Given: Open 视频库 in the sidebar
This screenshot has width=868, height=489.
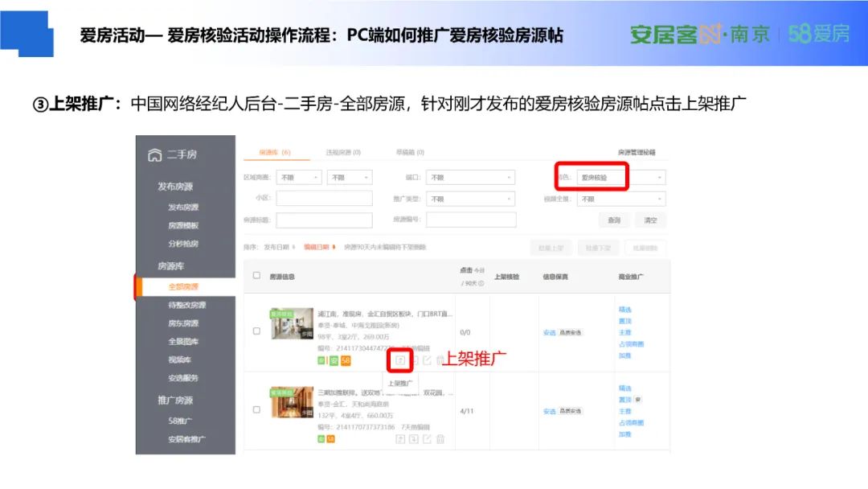Looking at the screenshot, I should pos(180,360).
